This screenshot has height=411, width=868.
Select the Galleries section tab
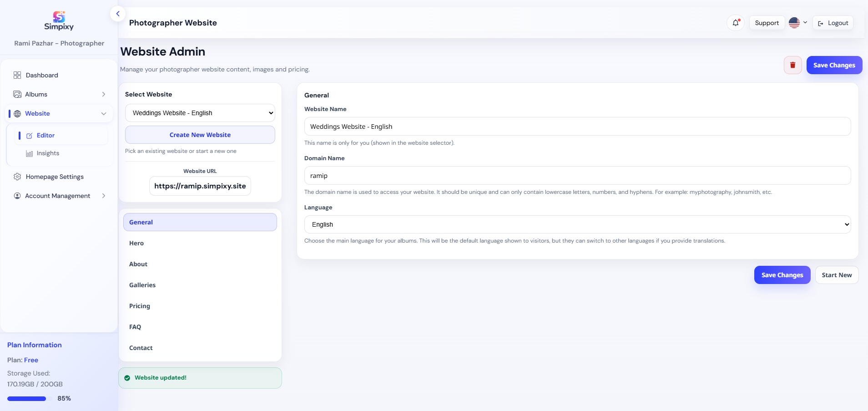point(142,285)
